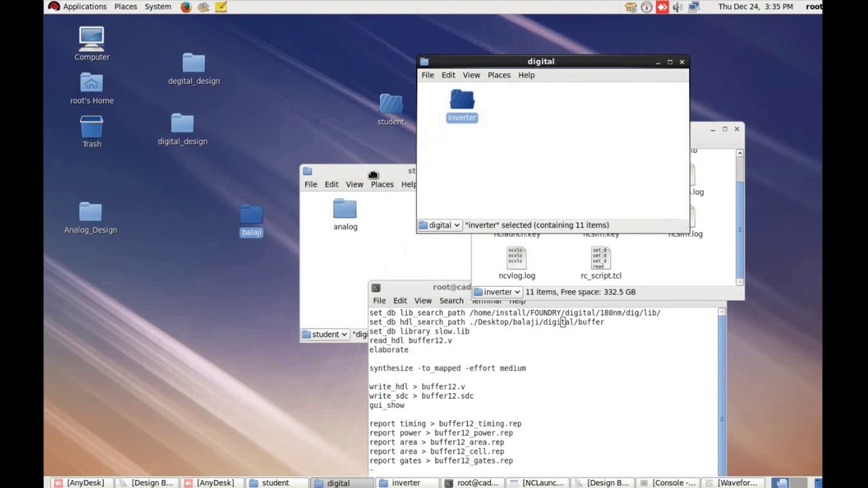Select the inverter folder icon
The image size is (868, 488).
pos(462,100)
